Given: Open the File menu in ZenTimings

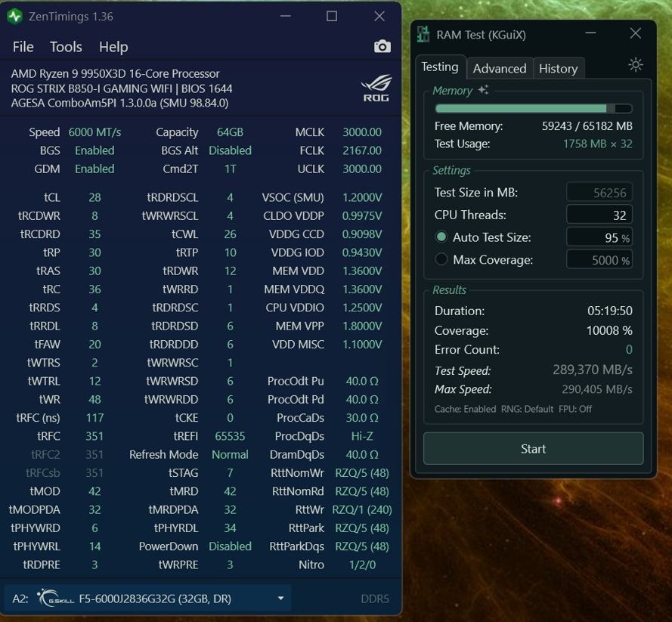Looking at the screenshot, I should pyautogui.click(x=23, y=47).
